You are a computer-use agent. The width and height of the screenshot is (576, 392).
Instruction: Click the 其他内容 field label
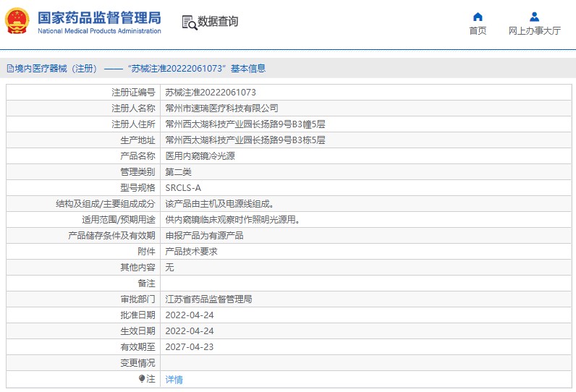[x=137, y=267]
